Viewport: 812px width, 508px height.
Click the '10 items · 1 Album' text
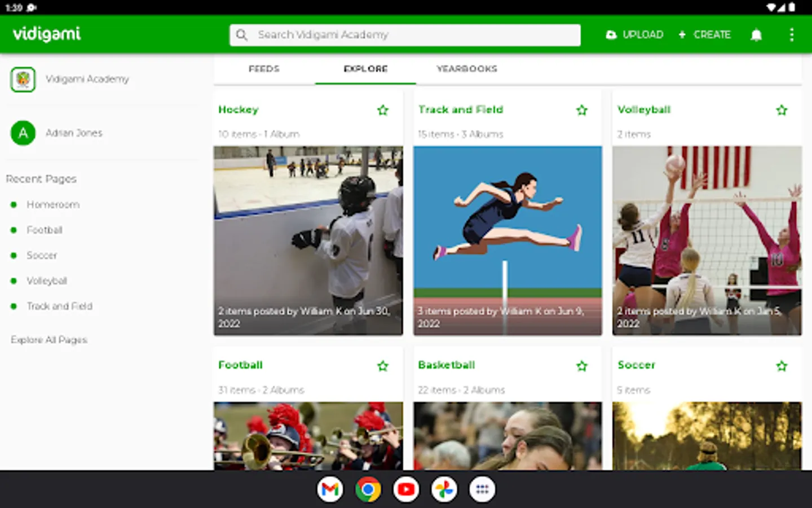click(x=259, y=134)
